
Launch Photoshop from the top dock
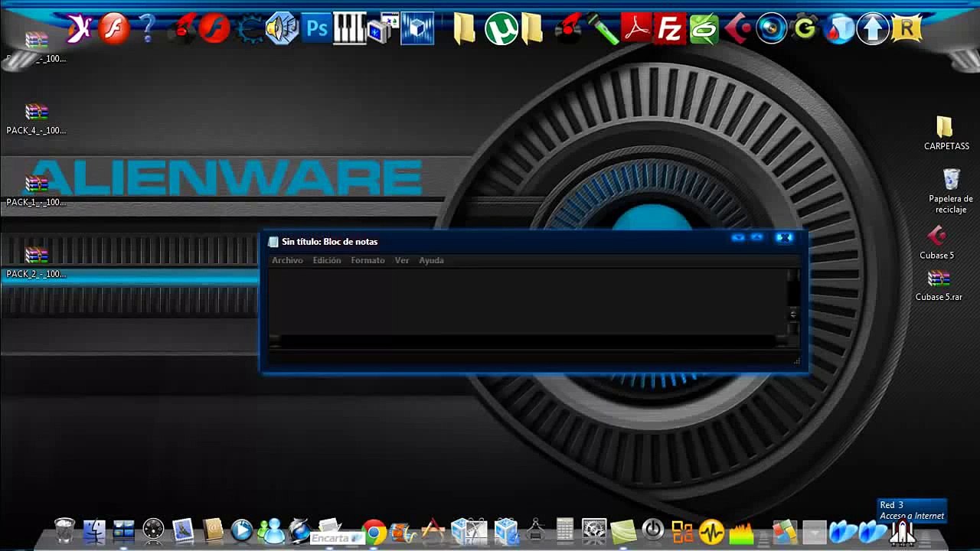click(x=316, y=30)
